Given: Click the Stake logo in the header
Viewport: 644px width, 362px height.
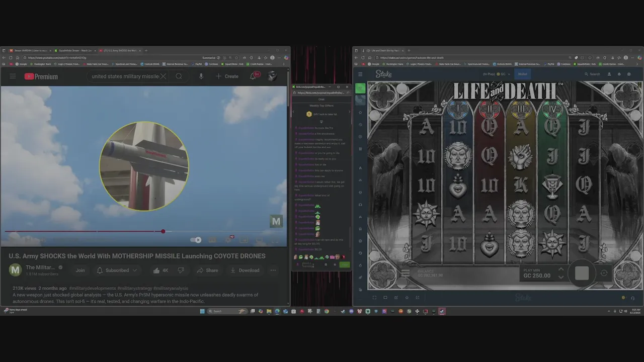Looking at the screenshot, I should click(x=383, y=74).
